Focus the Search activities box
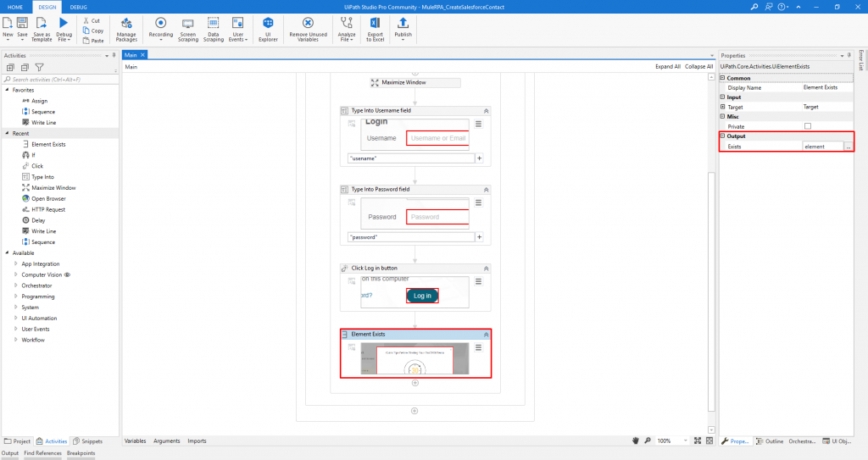The image size is (868, 460). click(60, 79)
